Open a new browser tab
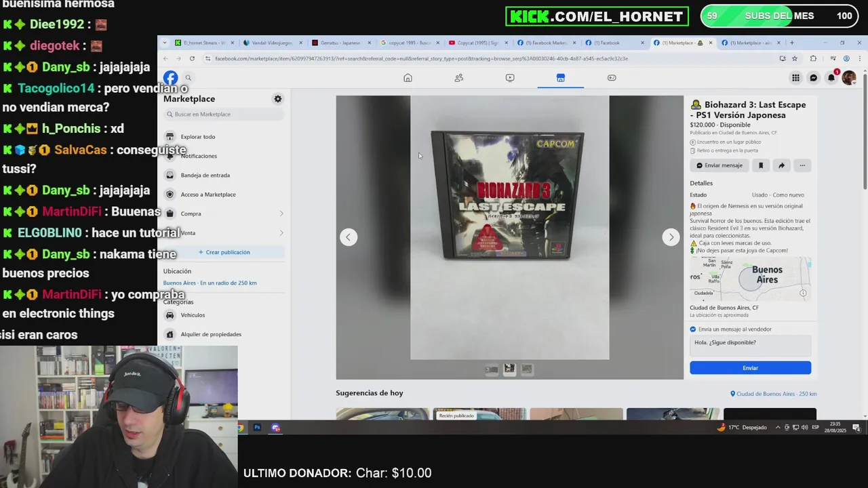Viewport: 868px width, 488px height. tap(791, 43)
